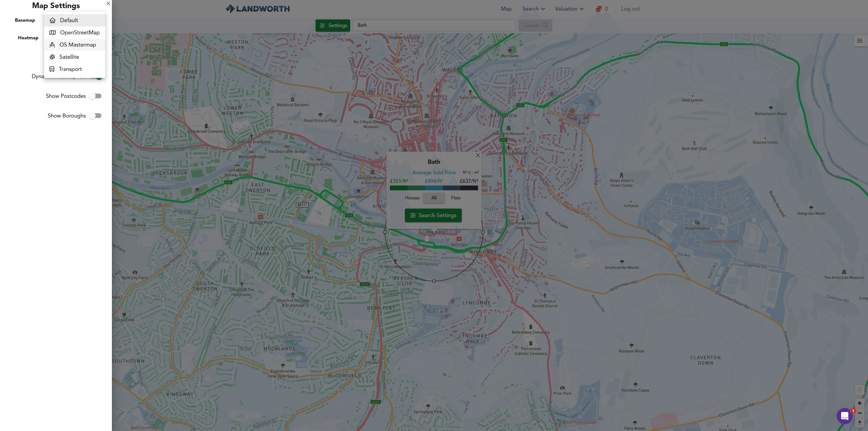Click the Average Sold Price heading
868x431 pixels.
coord(434,172)
